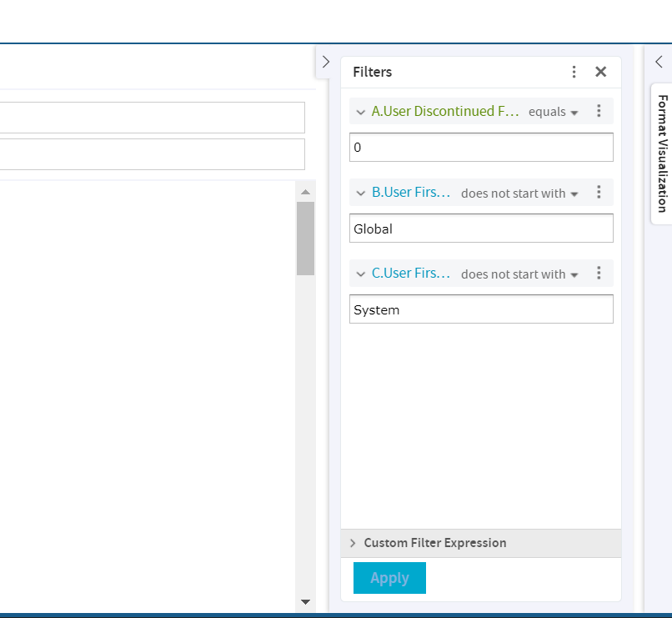Image resolution: width=672 pixels, height=618 pixels.
Task: Click the scrollbar down arrow
Action: pos(305,601)
